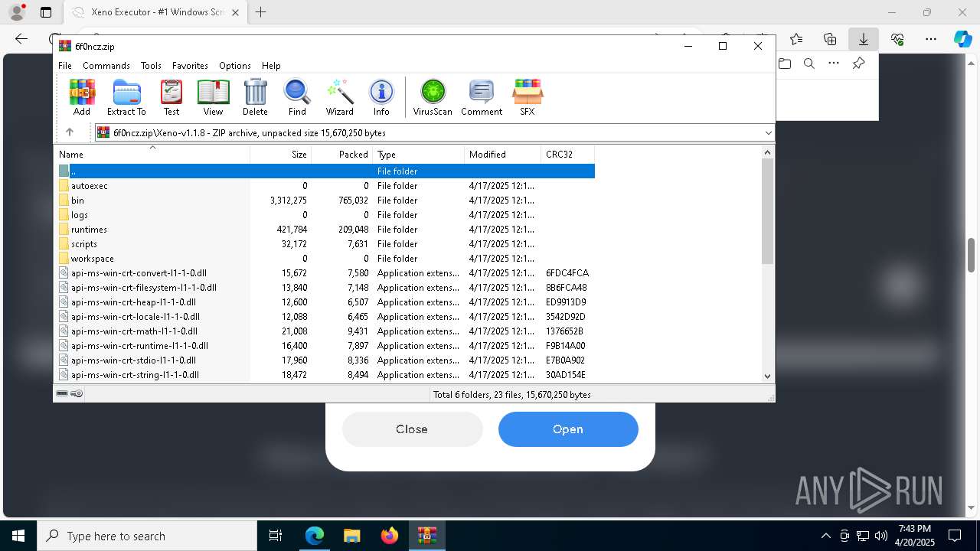Viewport: 980px width, 551px height.
Task: Click the Extract To toolbar icon
Action: [x=126, y=97]
